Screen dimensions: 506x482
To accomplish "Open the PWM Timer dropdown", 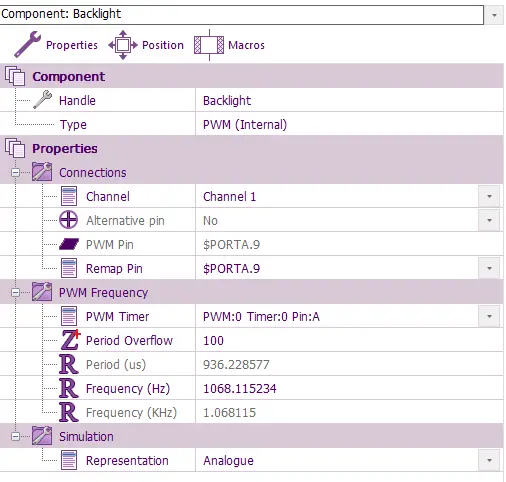I will click(x=489, y=316).
